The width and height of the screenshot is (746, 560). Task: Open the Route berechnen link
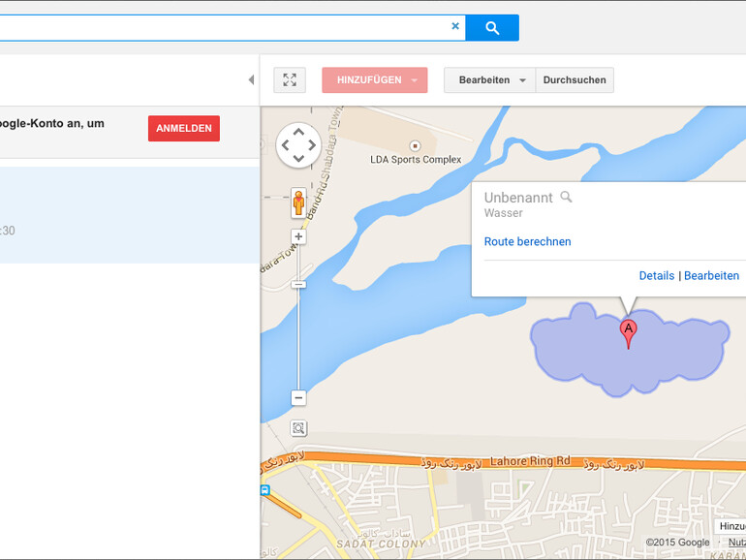pyautogui.click(x=527, y=241)
